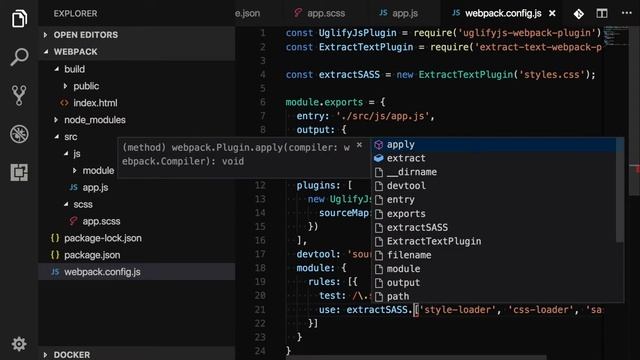Click 'devtool:' key on line 17
640x360 pixels.
[318, 254]
